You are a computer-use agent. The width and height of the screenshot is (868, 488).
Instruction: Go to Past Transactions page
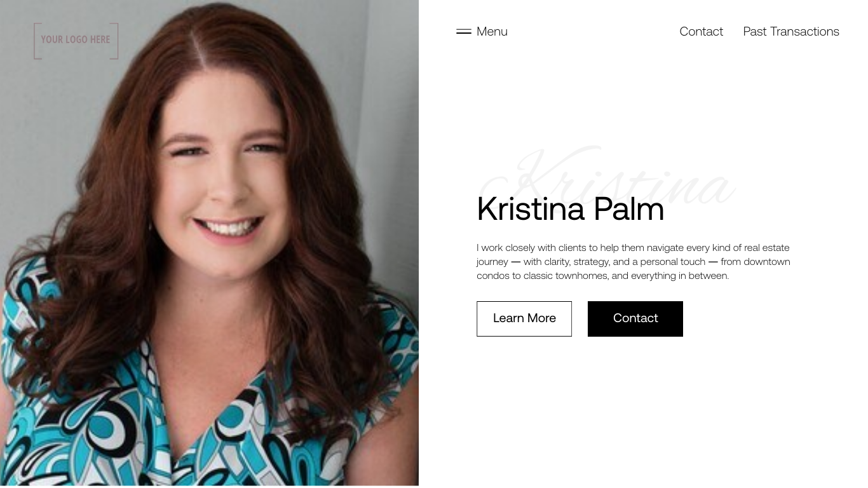791,31
